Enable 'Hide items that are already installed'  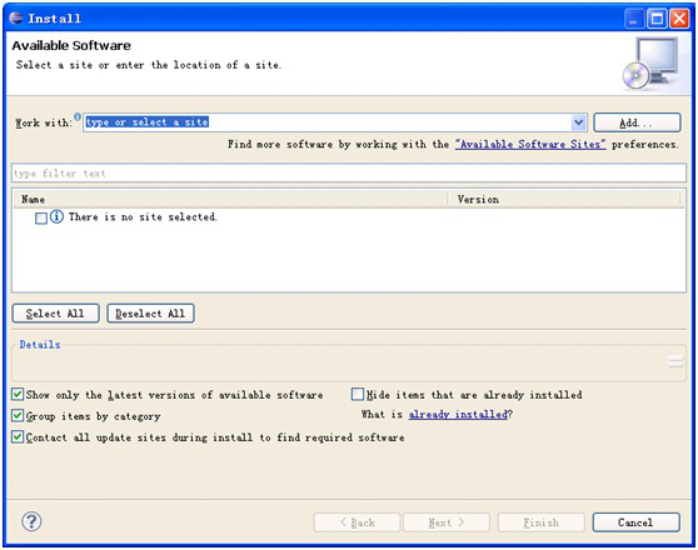(358, 395)
